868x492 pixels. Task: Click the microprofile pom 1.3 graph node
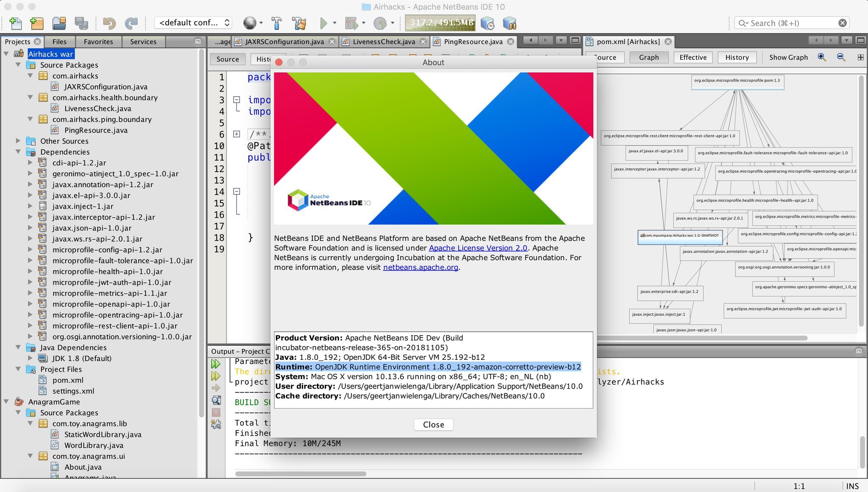[737, 81]
